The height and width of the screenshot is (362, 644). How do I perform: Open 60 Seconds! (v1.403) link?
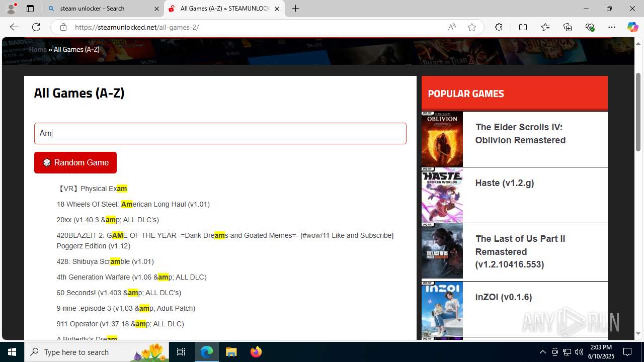119,293
